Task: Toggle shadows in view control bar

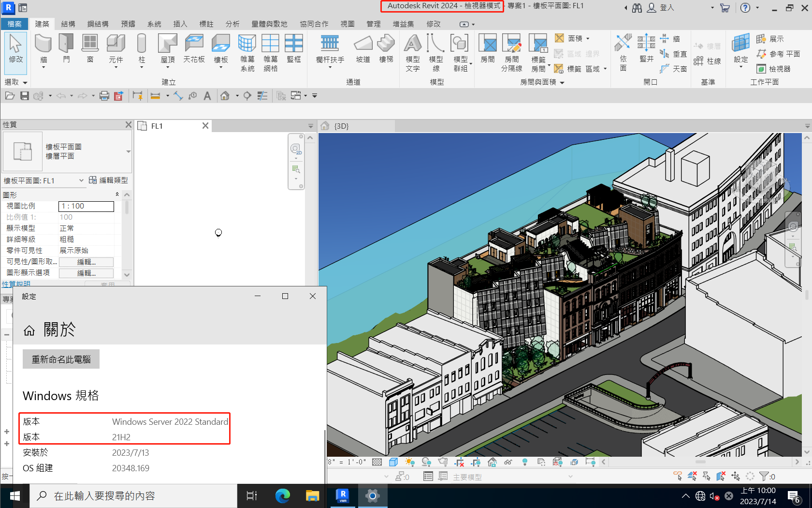Action: pos(426,462)
